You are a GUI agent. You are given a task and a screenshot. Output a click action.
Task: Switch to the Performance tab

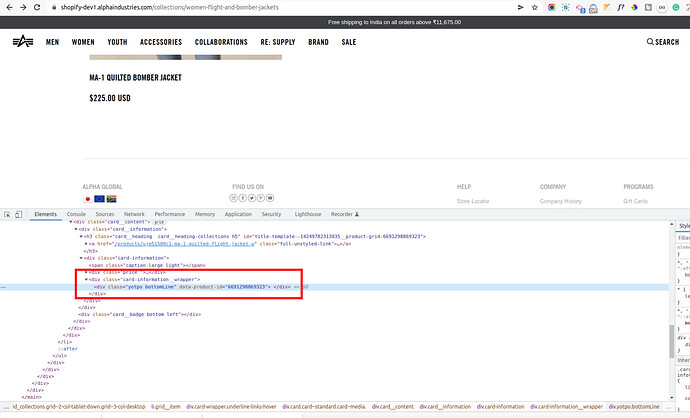[x=170, y=214]
